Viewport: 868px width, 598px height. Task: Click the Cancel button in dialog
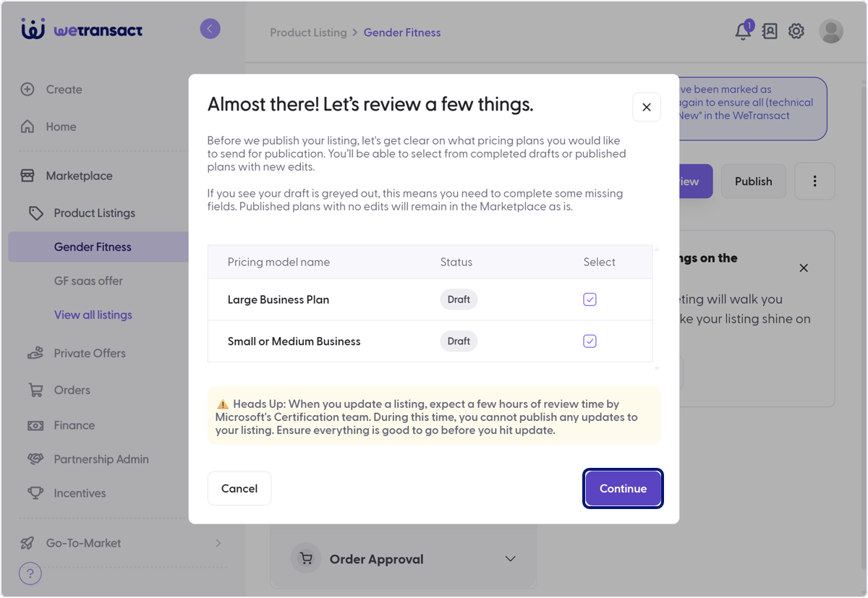239,489
